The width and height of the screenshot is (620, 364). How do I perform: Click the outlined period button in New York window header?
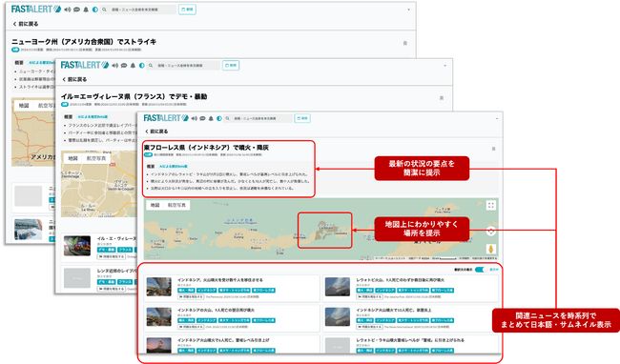point(187,10)
